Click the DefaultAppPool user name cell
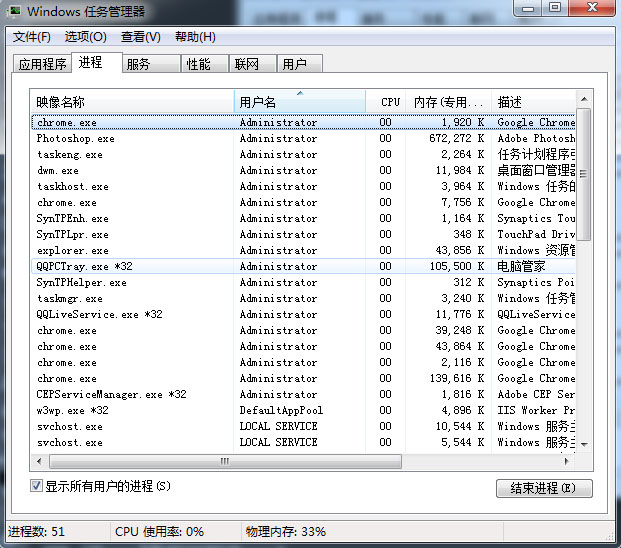 click(x=281, y=410)
